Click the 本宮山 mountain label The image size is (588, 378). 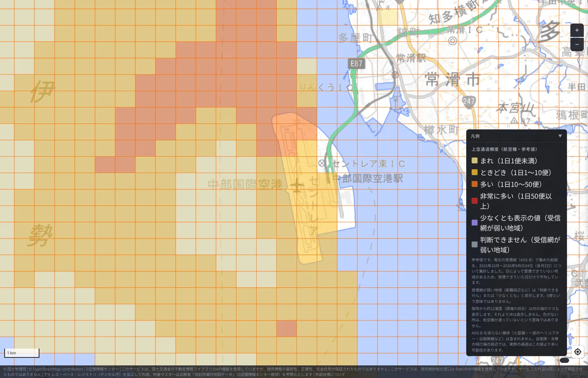(x=515, y=108)
